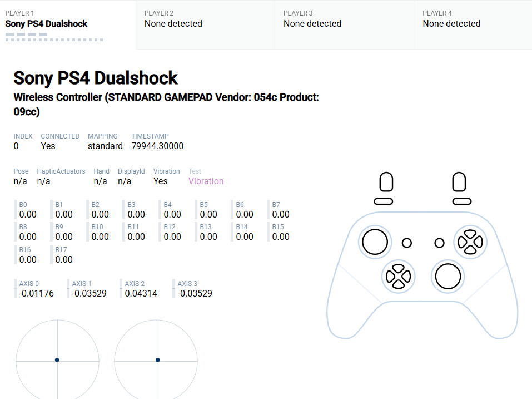Click the DisplayId value n/a
The height and width of the screenshot is (399, 532).
tap(124, 181)
